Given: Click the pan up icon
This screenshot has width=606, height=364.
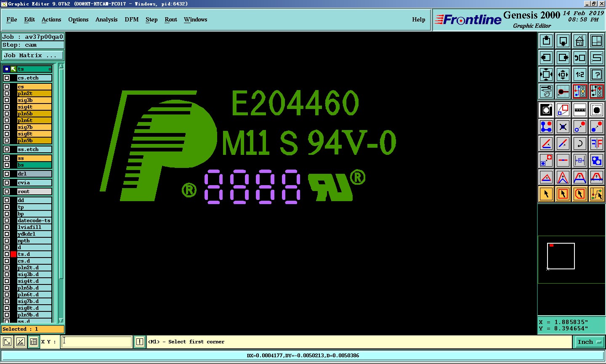Looking at the screenshot, I should tap(546, 41).
